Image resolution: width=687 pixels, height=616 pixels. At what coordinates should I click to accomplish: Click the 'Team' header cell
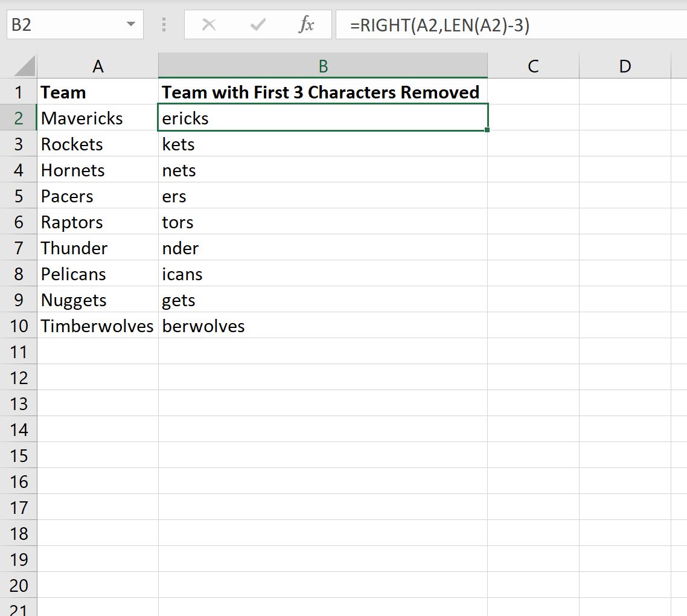[x=98, y=92]
